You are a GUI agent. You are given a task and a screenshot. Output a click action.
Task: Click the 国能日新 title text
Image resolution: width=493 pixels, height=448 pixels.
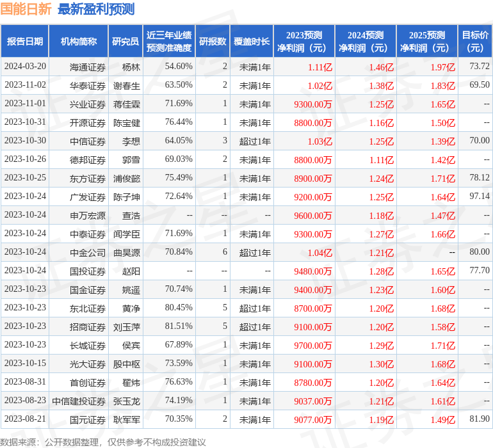[26, 9]
